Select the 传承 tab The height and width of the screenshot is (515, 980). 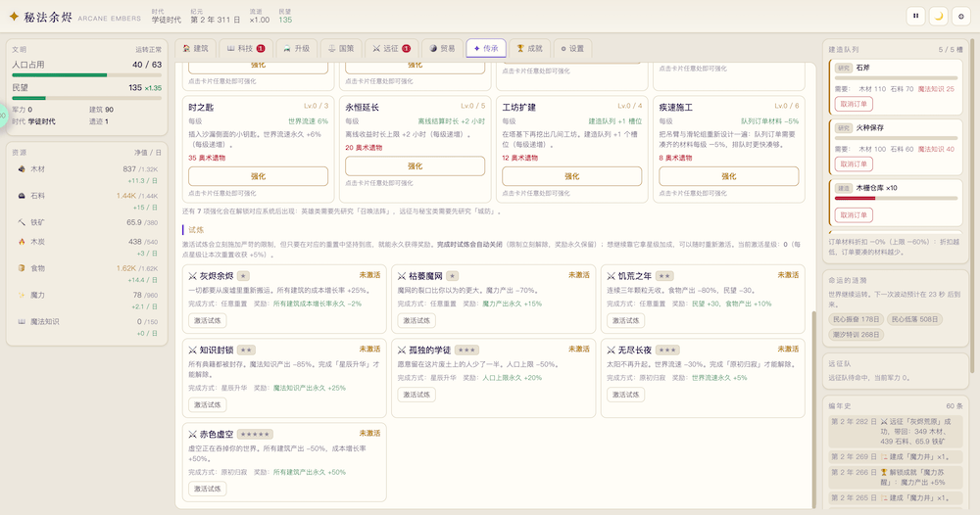point(486,48)
